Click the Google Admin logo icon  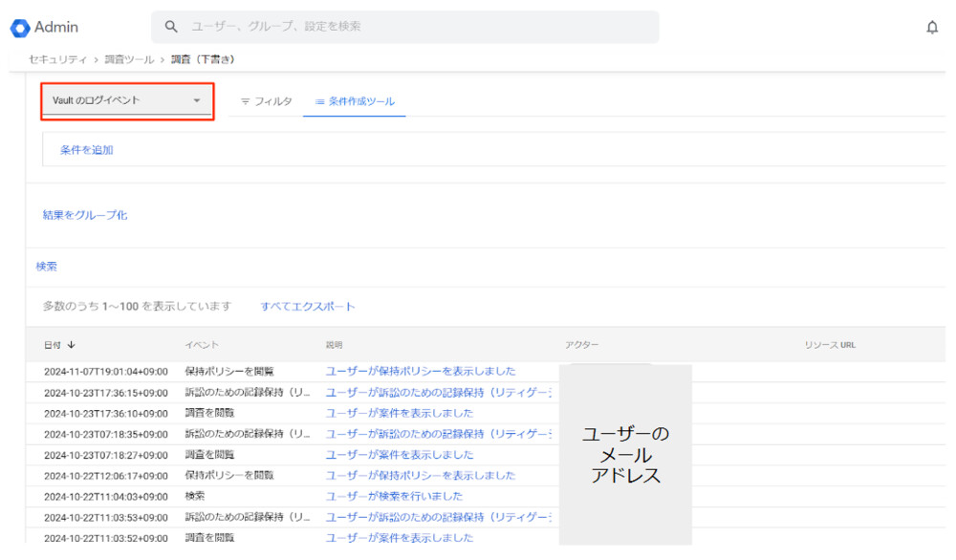(20, 28)
